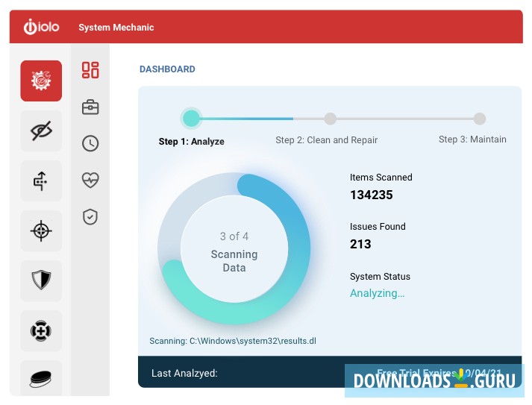Open the heart pulse health icon
This screenshot has height=405, width=532.
(90, 180)
